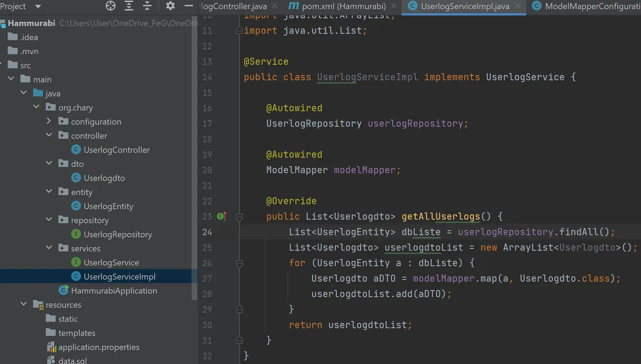Click the Maven icon on pom.xml tab
Image resolution: width=641 pixels, height=364 pixels.
click(x=293, y=7)
